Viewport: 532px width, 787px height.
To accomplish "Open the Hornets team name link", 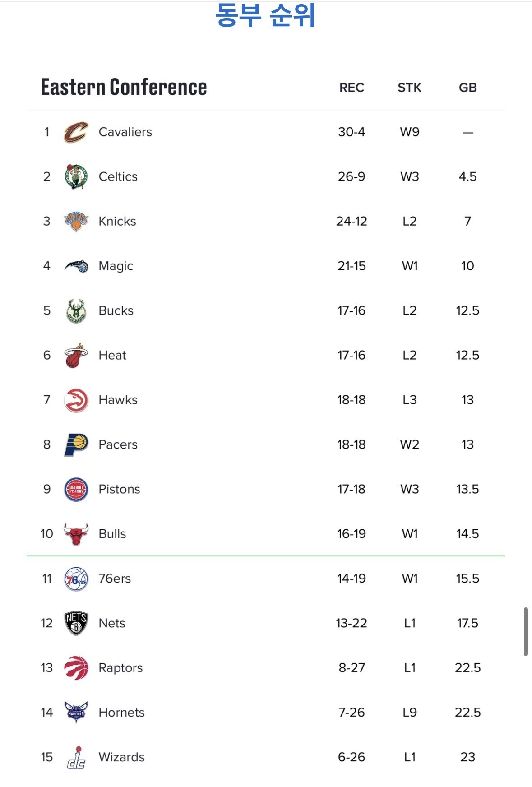I will click(x=121, y=713).
